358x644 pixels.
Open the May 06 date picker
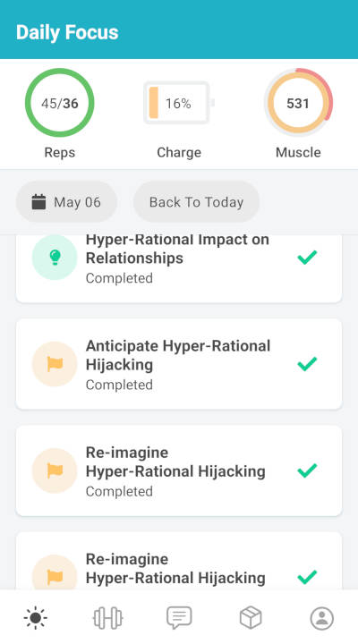tap(66, 202)
